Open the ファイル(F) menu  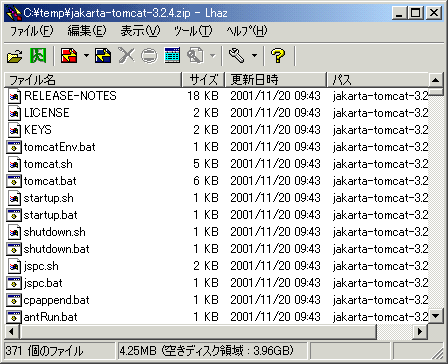31,31
